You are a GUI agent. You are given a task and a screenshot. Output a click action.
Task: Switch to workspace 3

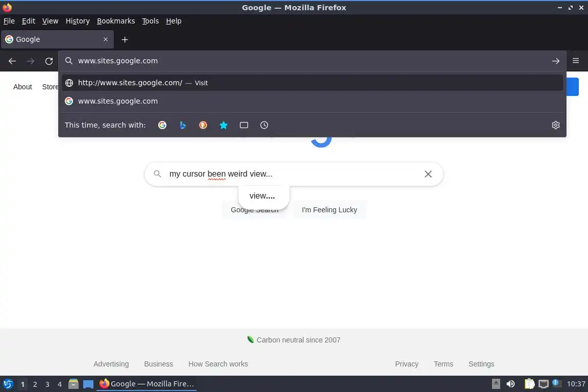click(47, 384)
